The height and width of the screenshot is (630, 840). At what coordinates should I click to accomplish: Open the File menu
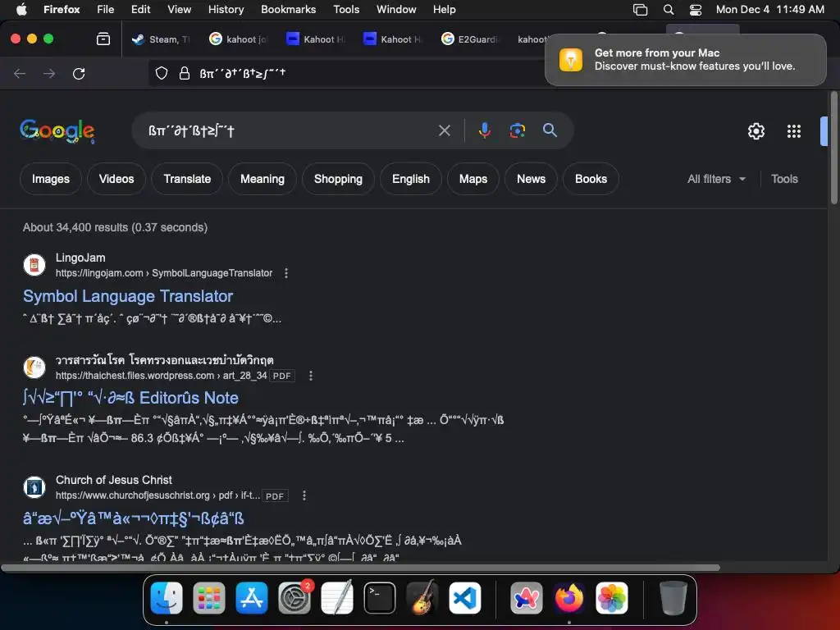tap(106, 10)
